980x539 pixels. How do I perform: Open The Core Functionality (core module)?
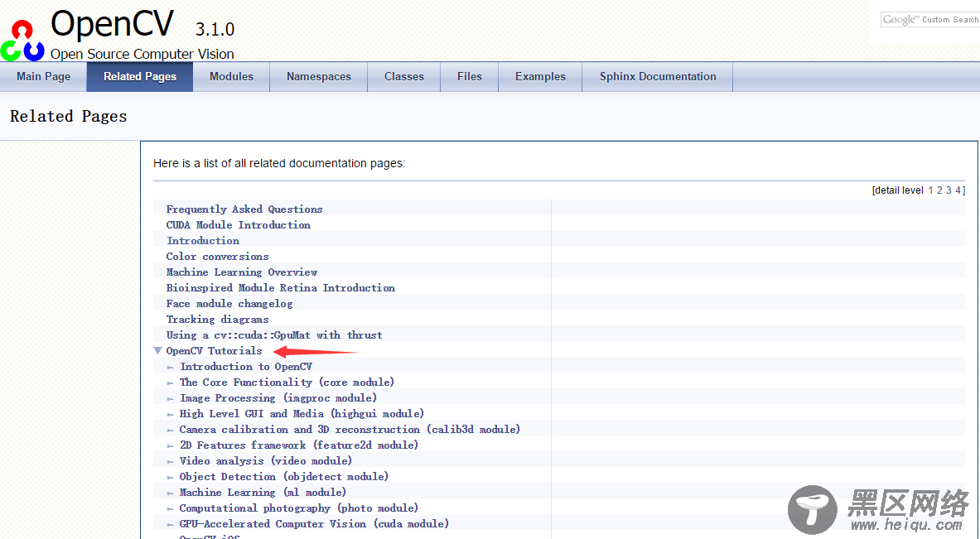[287, 383]
